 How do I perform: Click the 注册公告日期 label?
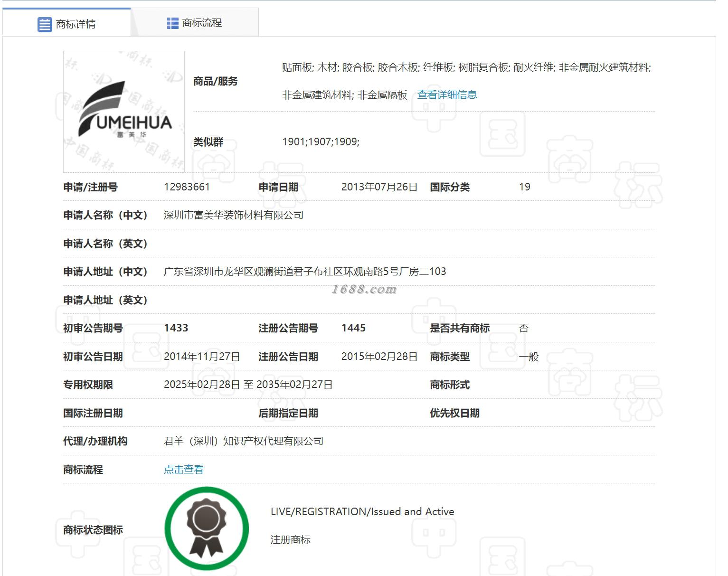pos(288,357)
